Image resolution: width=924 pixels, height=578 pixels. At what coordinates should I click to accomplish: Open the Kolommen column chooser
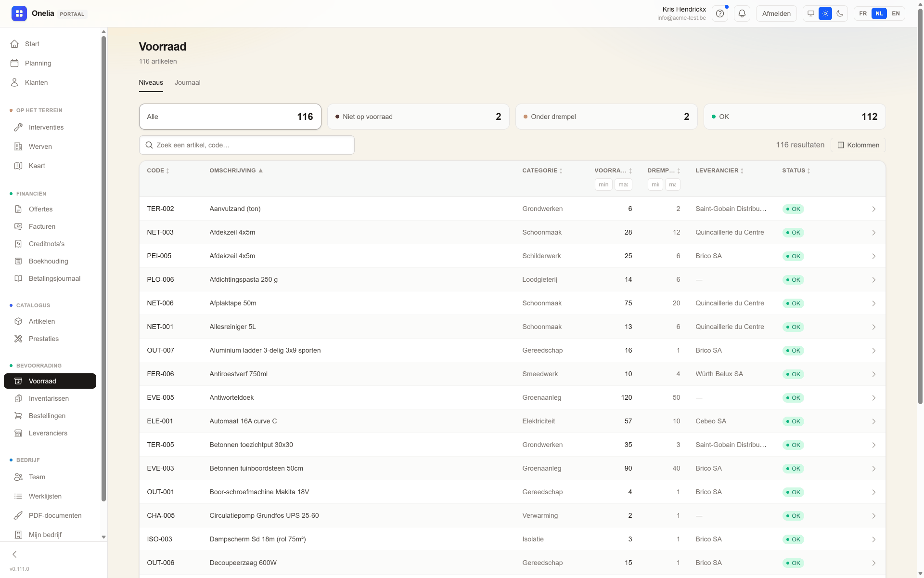[858, 145]
